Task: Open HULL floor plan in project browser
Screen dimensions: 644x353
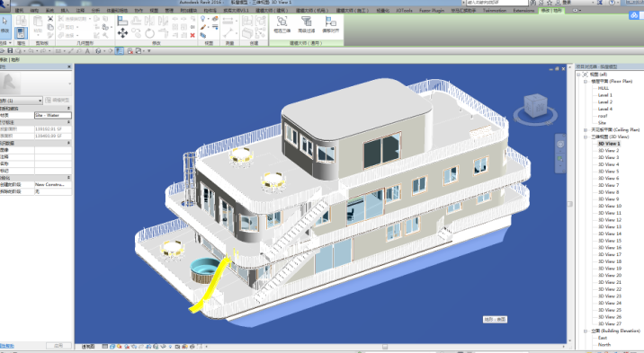Action: (x=603, y=88)
